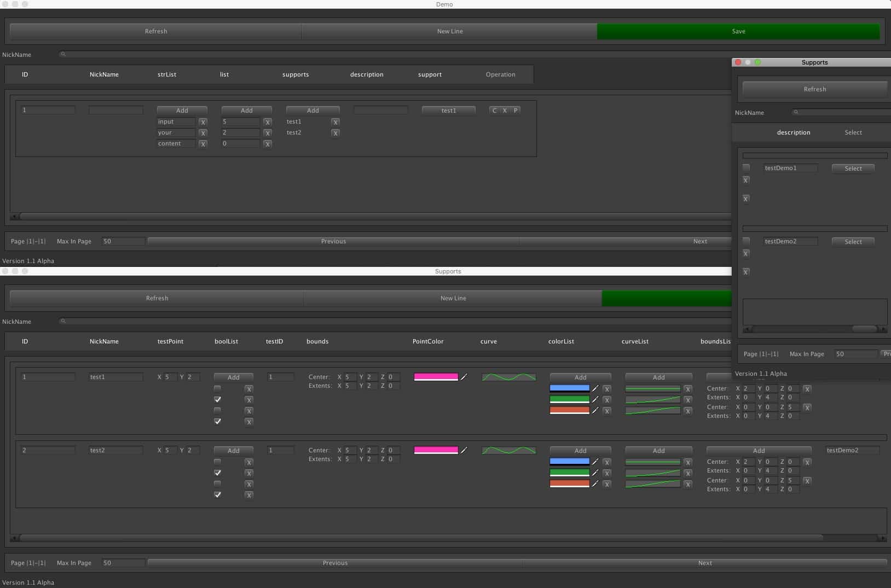Viewport: 891px width, 588px height.
Task: Click the strList column header
Action: click(x=167, y=74)
